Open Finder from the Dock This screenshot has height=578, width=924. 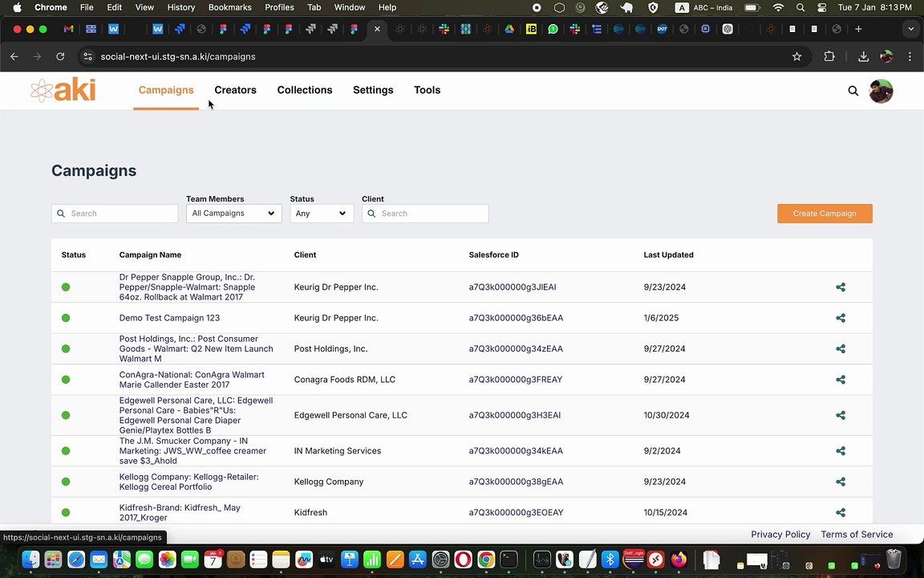click(30, 559)
